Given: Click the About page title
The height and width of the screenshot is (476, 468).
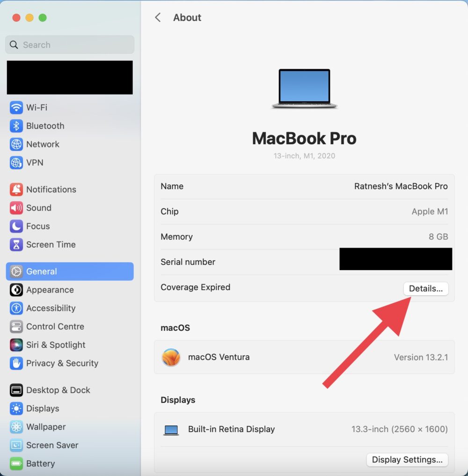Looking at the screenshot, I should [187, 17].
